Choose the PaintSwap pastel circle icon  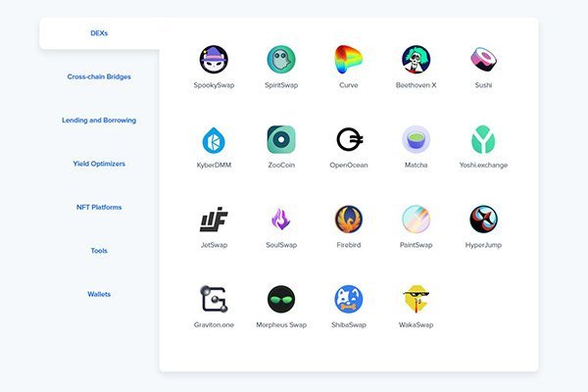416,220
